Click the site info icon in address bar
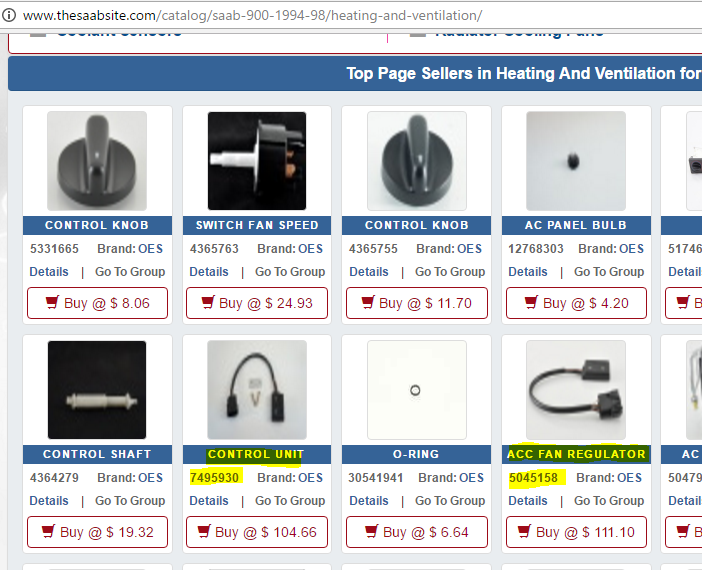The width and height of the screenshot is (702, 570). pyautogui.click(x=9, y=16)
